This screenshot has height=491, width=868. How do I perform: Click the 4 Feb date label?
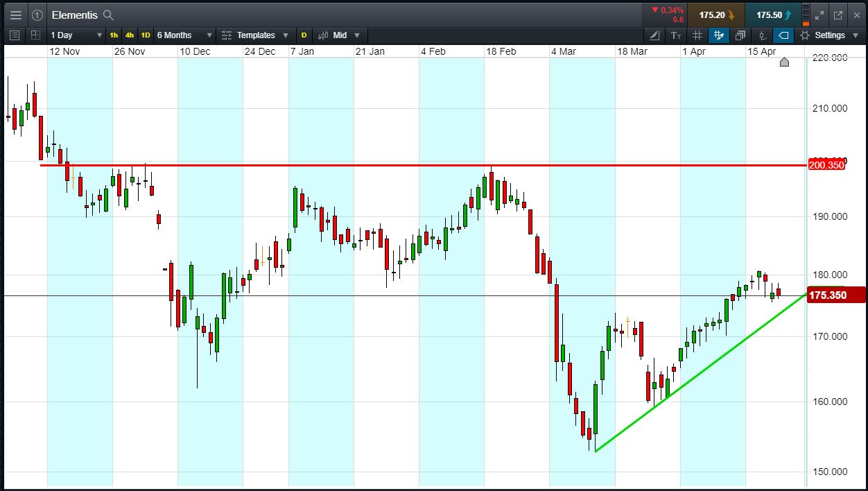click(x=433, y=51)
